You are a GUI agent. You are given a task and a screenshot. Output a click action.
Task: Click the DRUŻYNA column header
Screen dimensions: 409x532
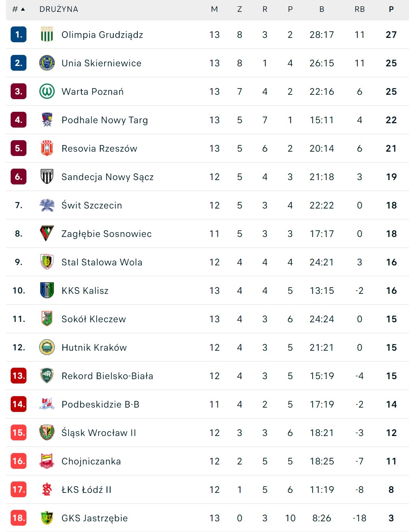click(x=59, y=9)
